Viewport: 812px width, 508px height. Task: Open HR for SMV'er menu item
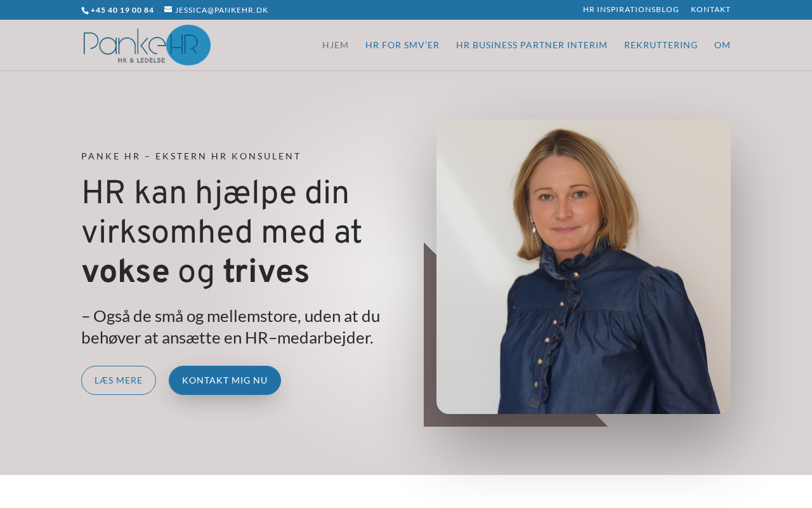click(402, 45)
